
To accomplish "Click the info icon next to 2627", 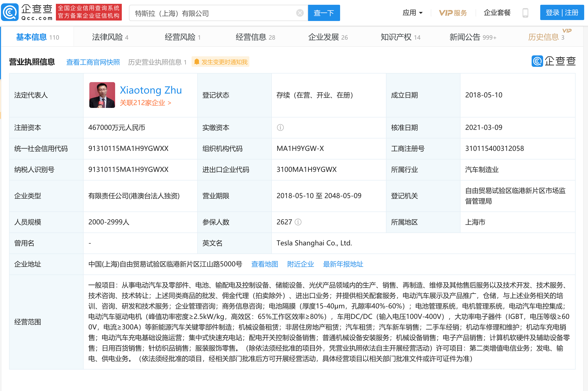I will [x=298, y=222].
